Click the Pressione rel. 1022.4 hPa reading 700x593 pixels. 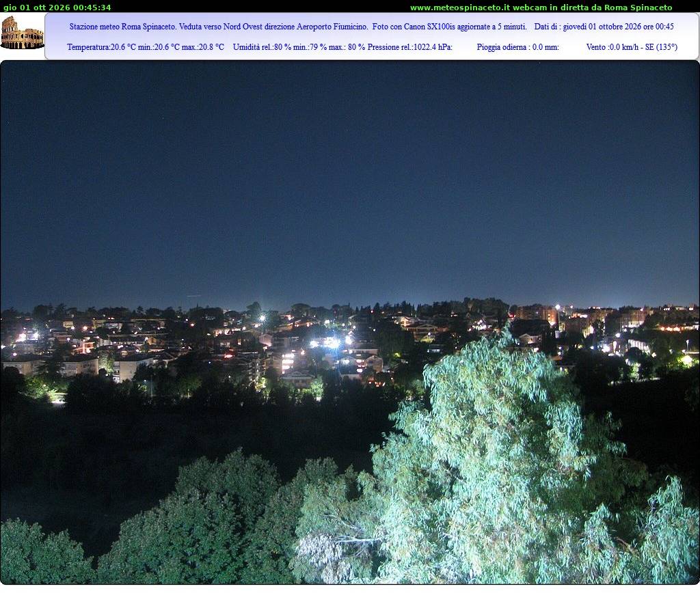click(409, 47)
